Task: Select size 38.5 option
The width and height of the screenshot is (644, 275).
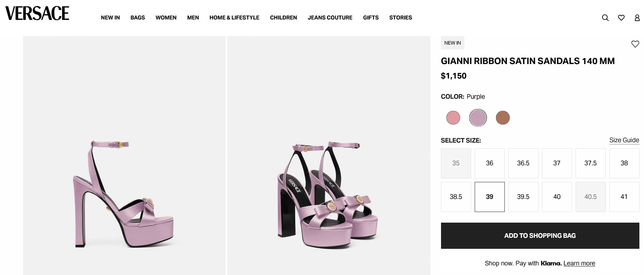Action: (x=456, y=197)
